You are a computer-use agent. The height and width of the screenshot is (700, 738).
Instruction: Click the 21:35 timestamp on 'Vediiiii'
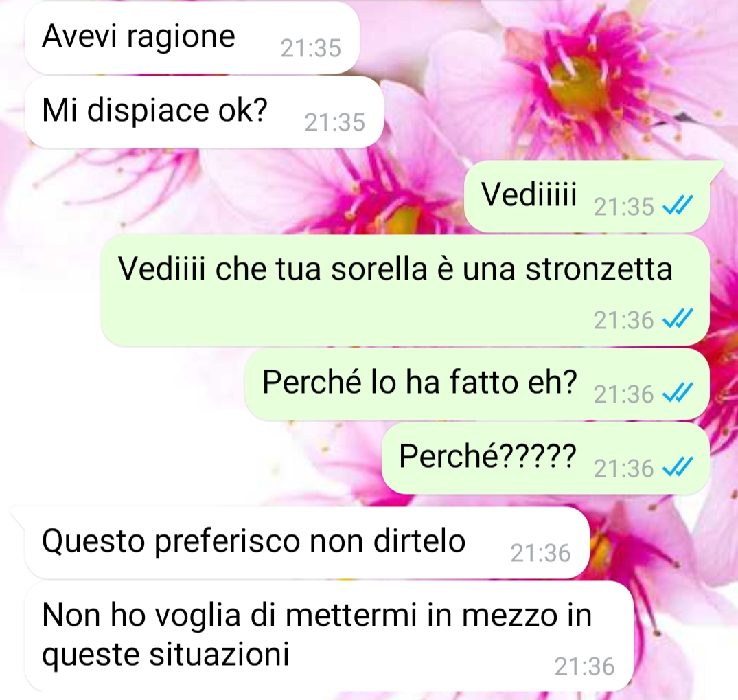point(623,206)
